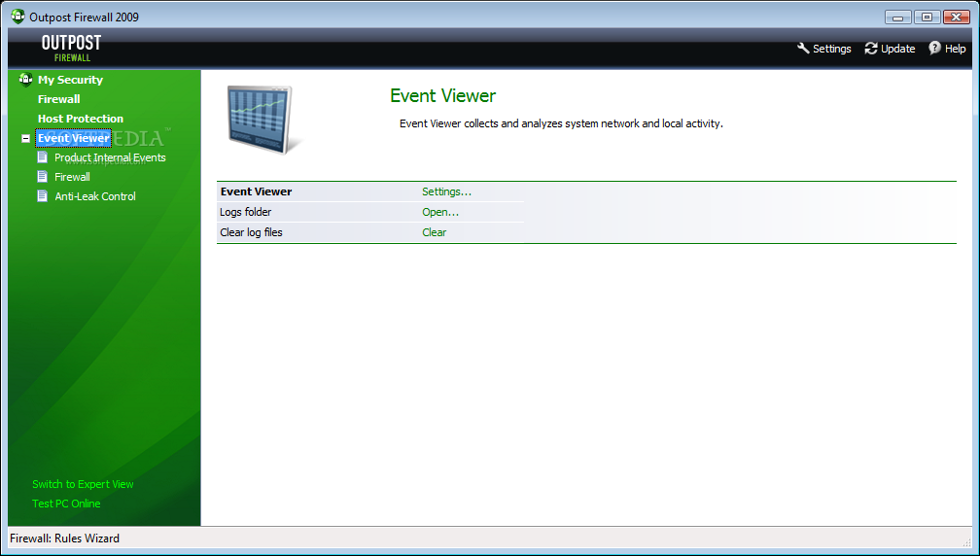Click the large Event Viewer monitor graphic
Image resolution: width=980 pixels, height=556 pixels.
click(263, 120)
